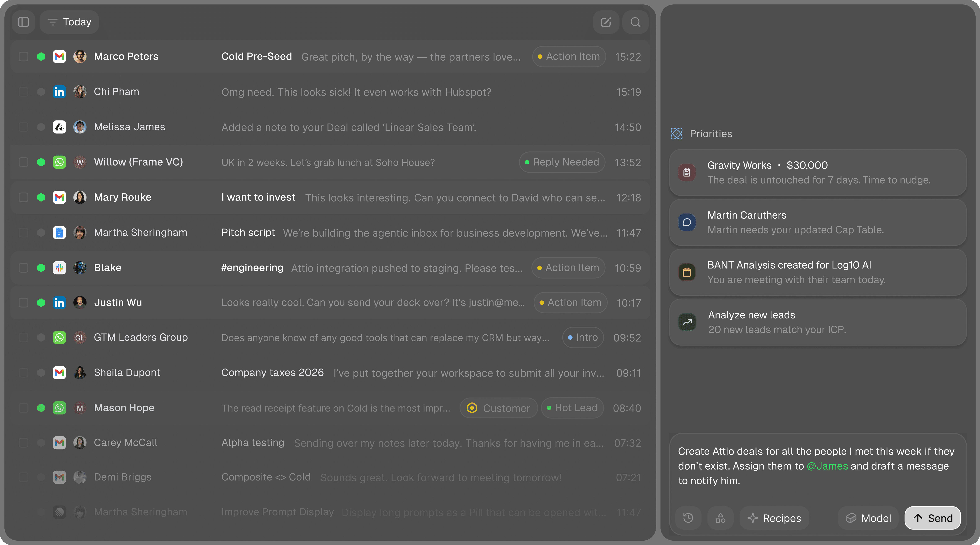Screen dimensions: 980x545
Task: Select the checkbox for Mary Rouke
Action: (x=24, y=197)
